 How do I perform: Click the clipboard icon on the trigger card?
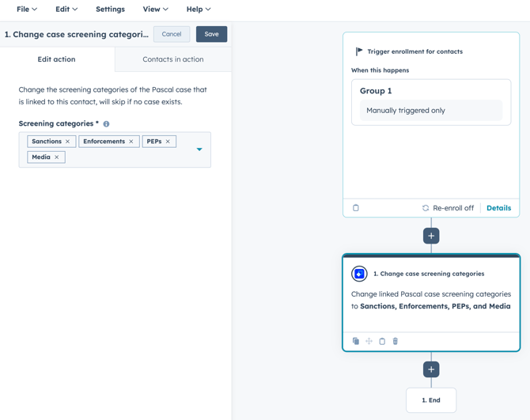pos(356,208)
